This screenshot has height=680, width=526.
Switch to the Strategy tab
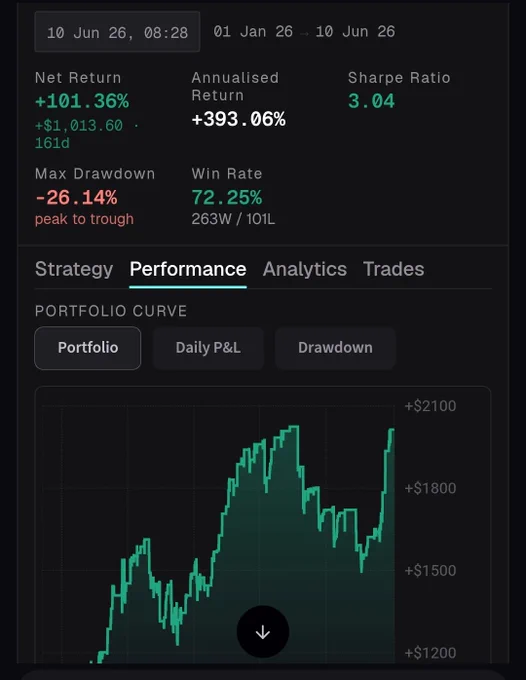(74, 269)
